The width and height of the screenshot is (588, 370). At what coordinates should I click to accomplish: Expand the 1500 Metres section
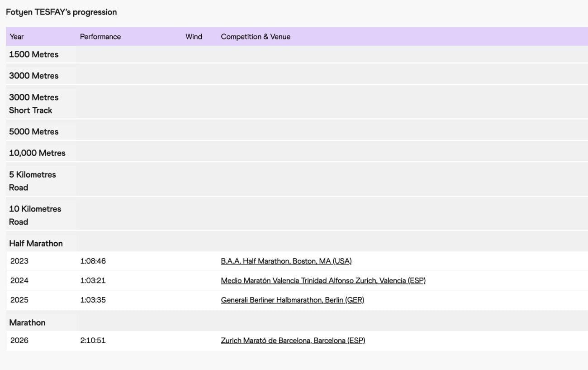coord(33,54)
